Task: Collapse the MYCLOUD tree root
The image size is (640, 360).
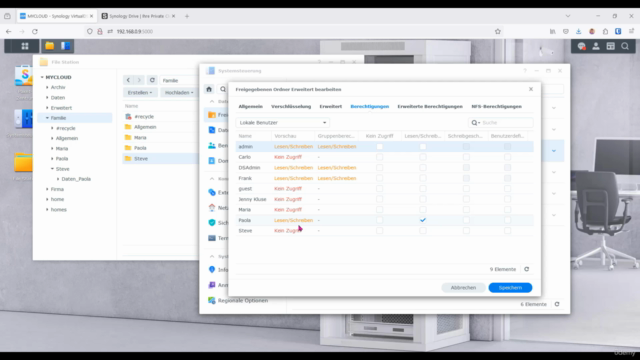Action: [42, 77]
